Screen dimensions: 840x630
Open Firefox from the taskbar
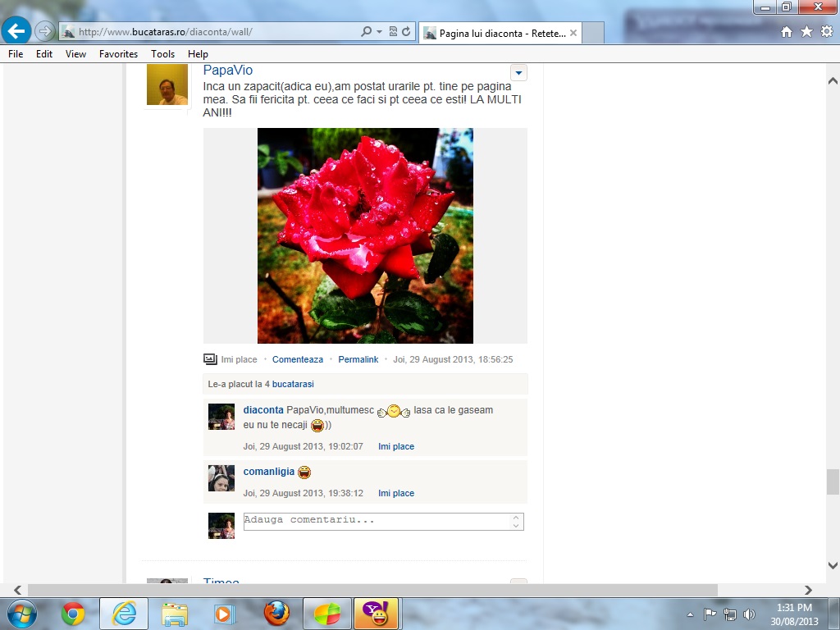point(276,613)
